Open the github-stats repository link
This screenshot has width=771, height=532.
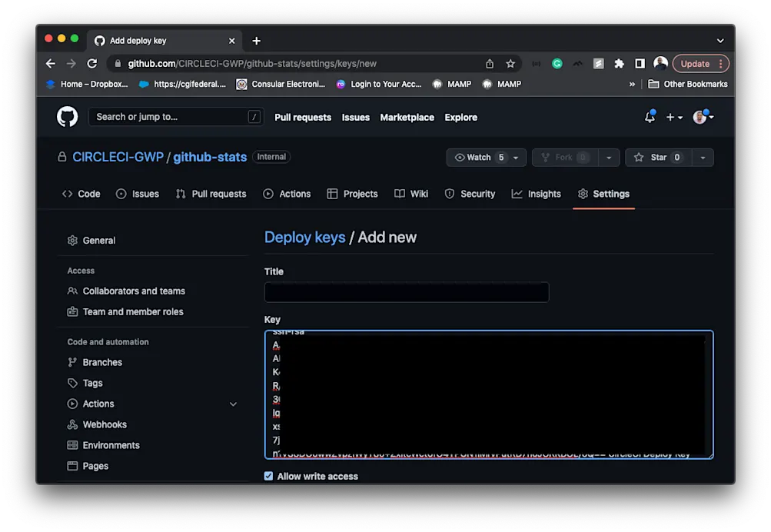[210, 157]
